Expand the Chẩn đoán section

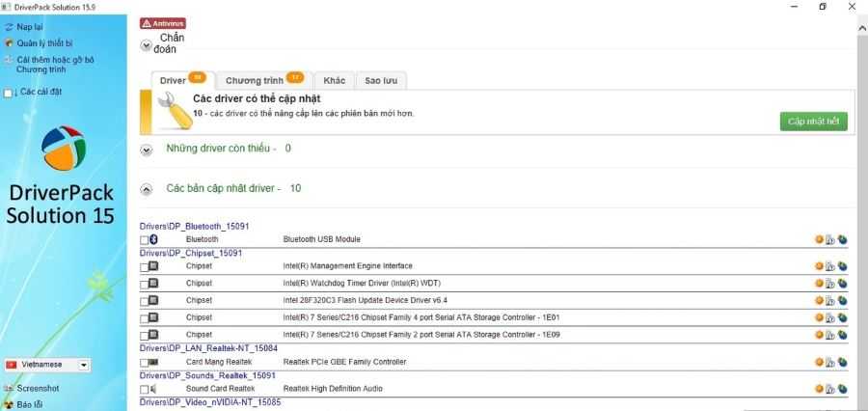[x=147, y=44]
